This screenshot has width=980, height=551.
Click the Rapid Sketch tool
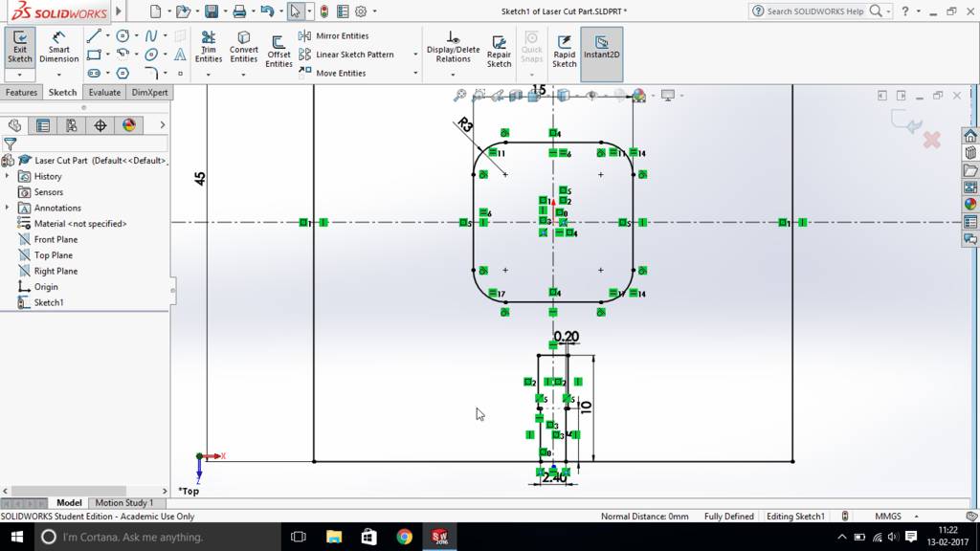click(x=565, y=50)
